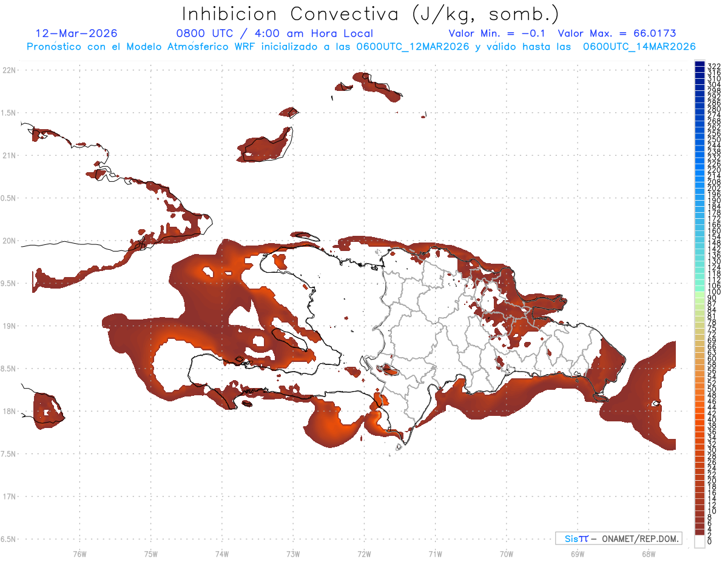This screenshot has width=728, height=562.
Task: Click the '100' color scale label
Action: click(x=714, y=292)
